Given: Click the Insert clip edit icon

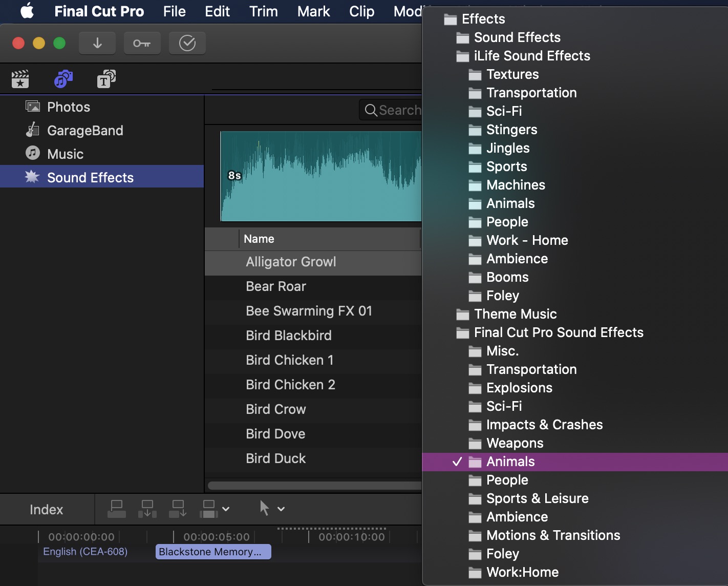Looking at the screenshot, I should (147, 509).
